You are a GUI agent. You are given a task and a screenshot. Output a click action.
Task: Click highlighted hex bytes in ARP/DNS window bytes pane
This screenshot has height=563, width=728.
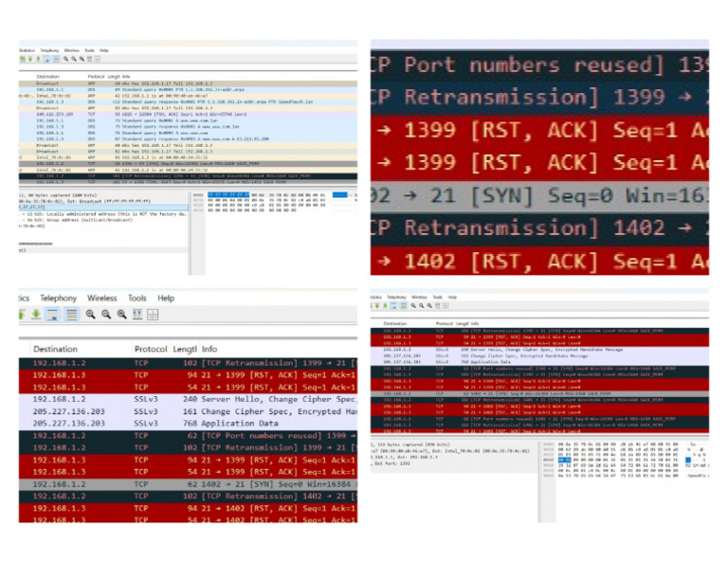coord(227,195)
